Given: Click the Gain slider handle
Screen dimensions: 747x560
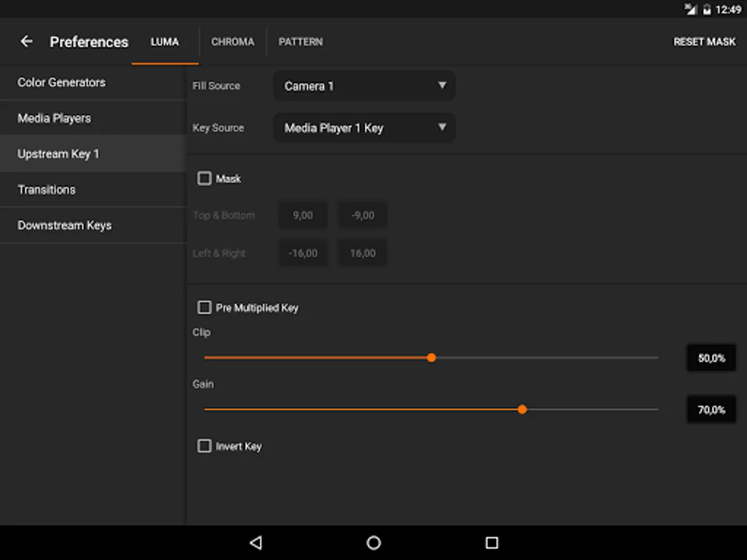Looking at the screenshot, I should tap(522, 409).
